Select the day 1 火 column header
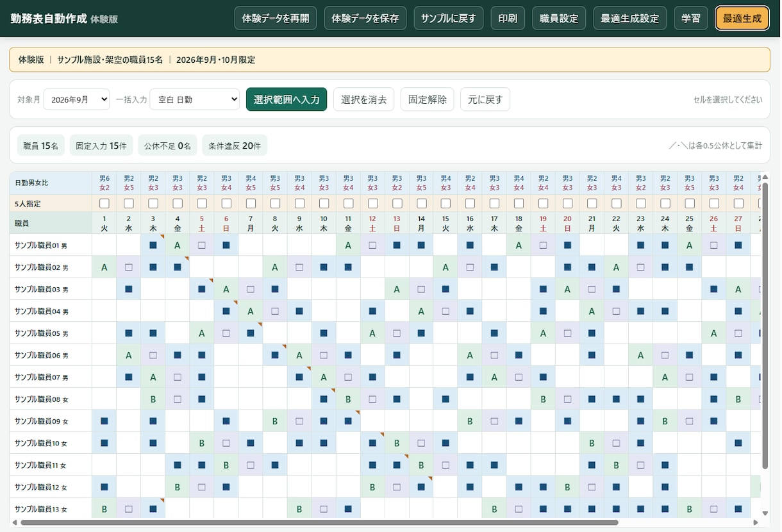 [x=104, y=223]
